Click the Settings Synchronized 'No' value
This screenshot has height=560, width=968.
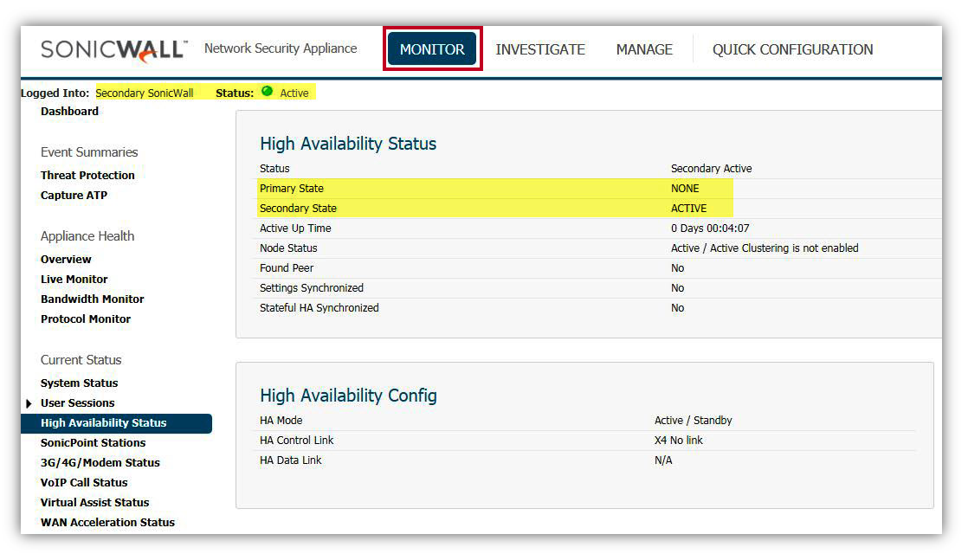pyautogui.click(x=678, y=288)
